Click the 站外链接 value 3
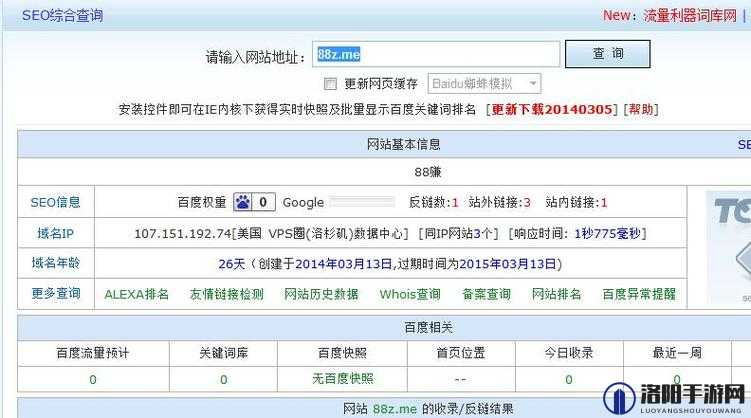751x418 pixels. (527, 203)
